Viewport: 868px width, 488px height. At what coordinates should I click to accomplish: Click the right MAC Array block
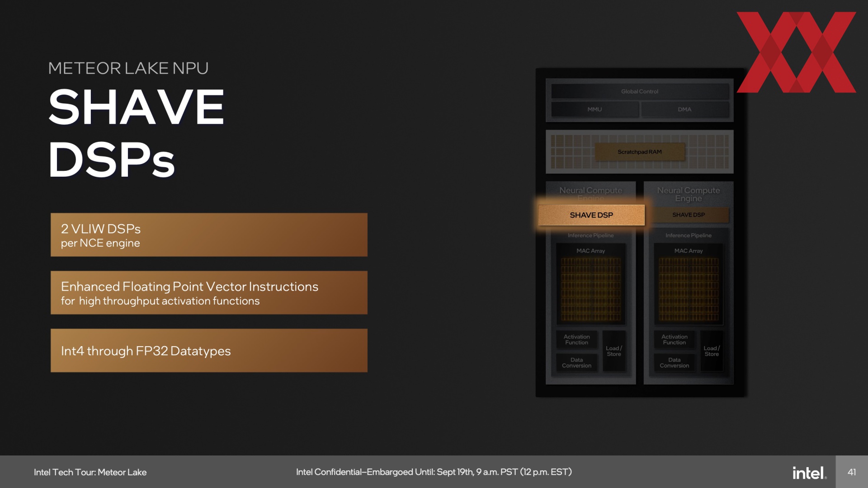[x=689, y=284]
